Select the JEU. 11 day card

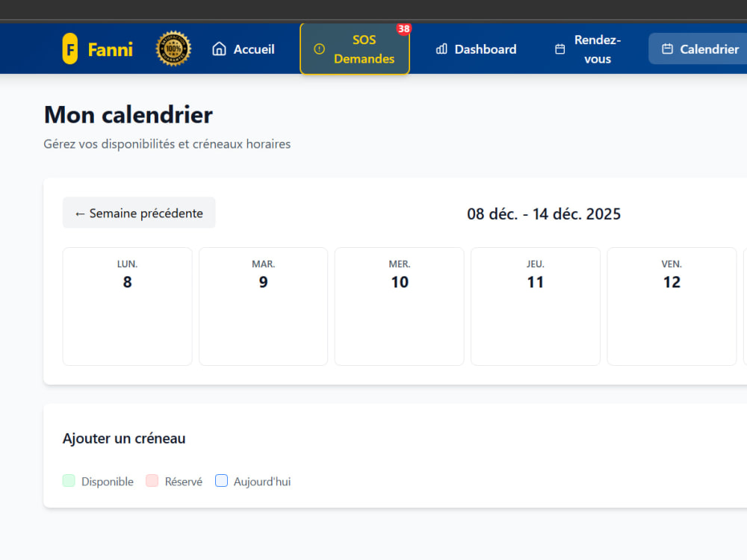536,306
